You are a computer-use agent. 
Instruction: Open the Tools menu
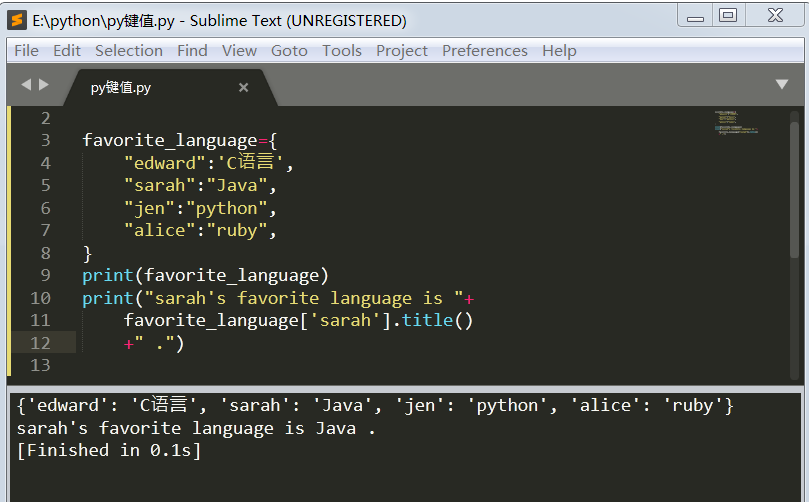pyautogui.click(x=342, y=51)
